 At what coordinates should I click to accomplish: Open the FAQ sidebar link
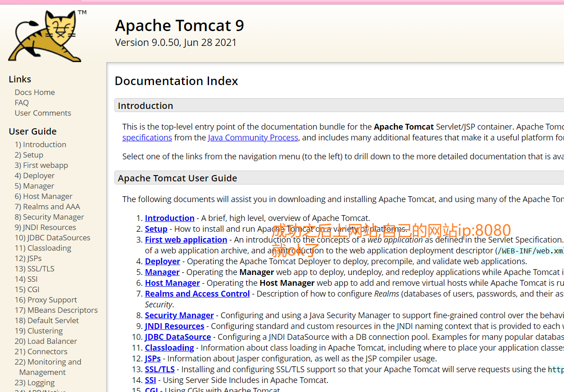click(22, 103)
